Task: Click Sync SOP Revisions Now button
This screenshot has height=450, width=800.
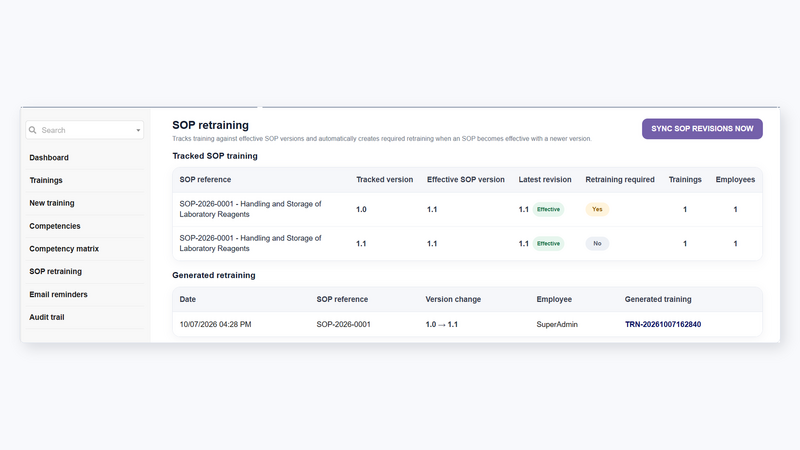Action: click(x=702, y=129)
